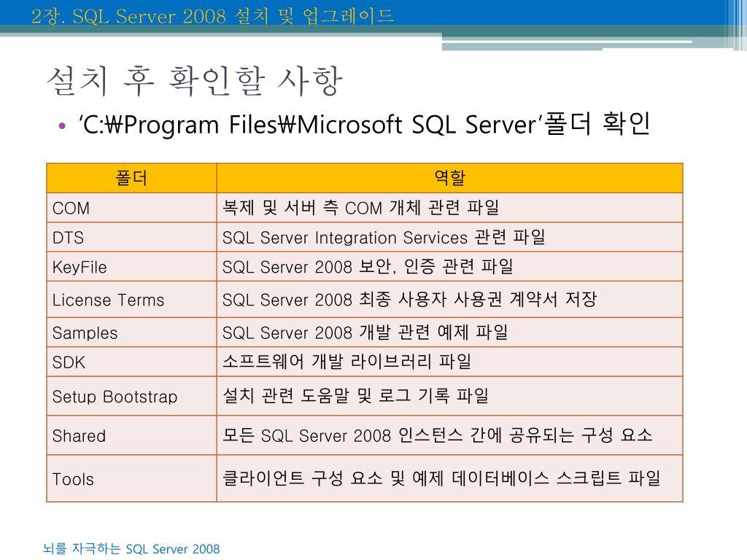Click '복제 및 서버 측 COM 개체 관련 파일' cell
The height and width of the screenshot is (560, 747).
449,208
